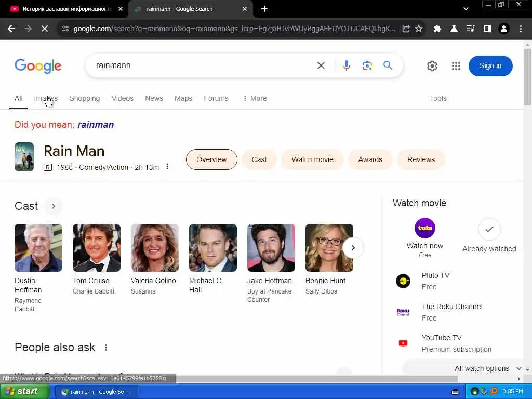Open search Tools
Viewport: 532px width, 399px height.
[438, 98]
